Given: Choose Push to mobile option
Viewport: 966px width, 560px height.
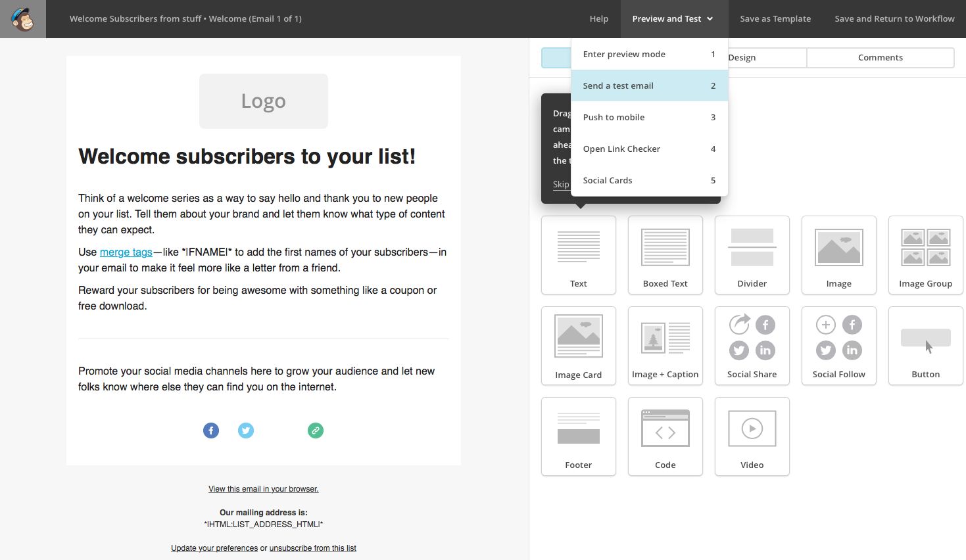Looking at the screenshot, I should pyautogui.click(x=650, y=117).
